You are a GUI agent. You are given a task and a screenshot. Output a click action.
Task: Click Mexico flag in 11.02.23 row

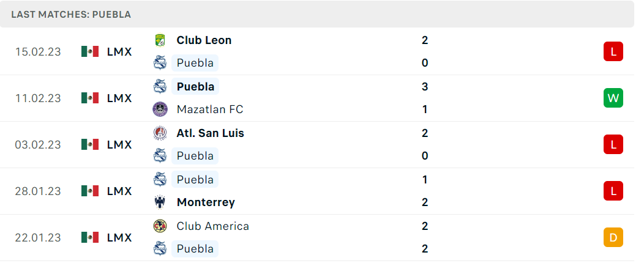pyautogui.click(x=90, y=98)
